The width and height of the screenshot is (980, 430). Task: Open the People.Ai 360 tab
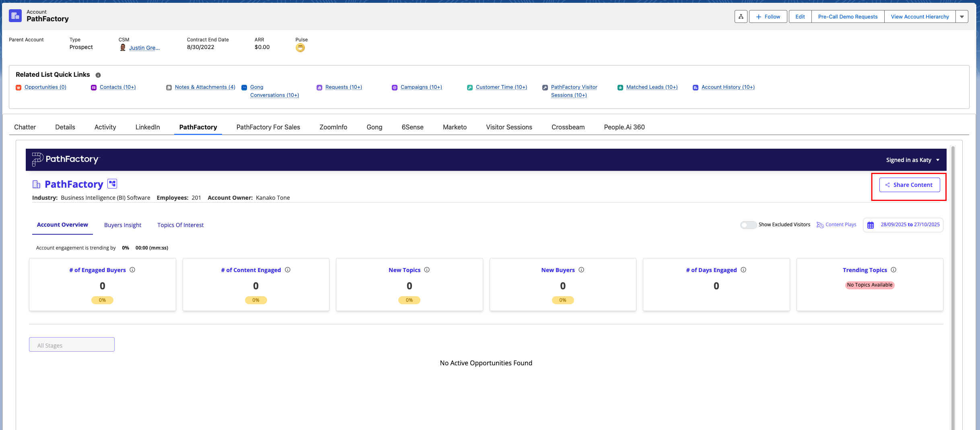point(624,127)
